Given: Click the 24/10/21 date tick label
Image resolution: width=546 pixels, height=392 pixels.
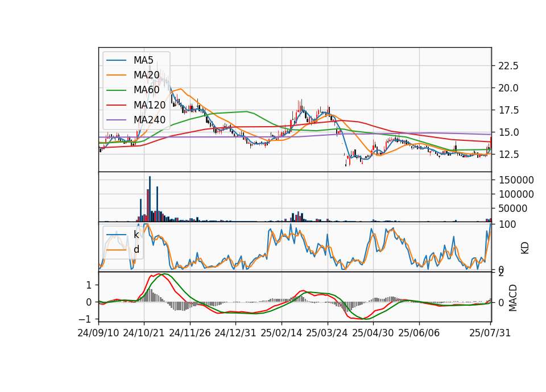Looking at the screenshot, I should tap(144, 333).
